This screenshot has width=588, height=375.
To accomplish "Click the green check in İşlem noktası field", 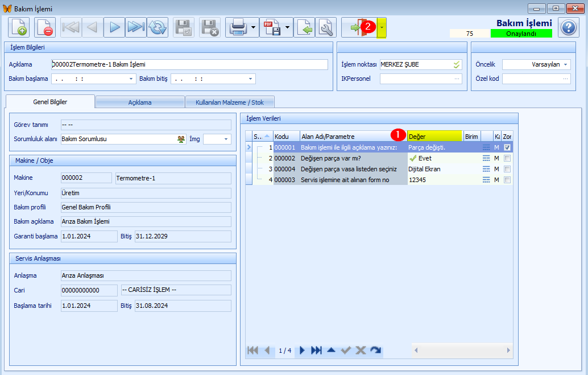I will 457,64.
